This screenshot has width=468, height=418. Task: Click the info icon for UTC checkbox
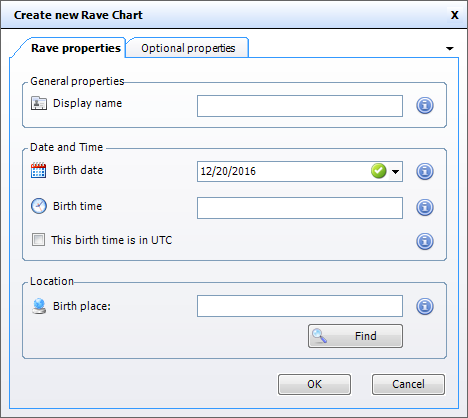tap(425, 241)
